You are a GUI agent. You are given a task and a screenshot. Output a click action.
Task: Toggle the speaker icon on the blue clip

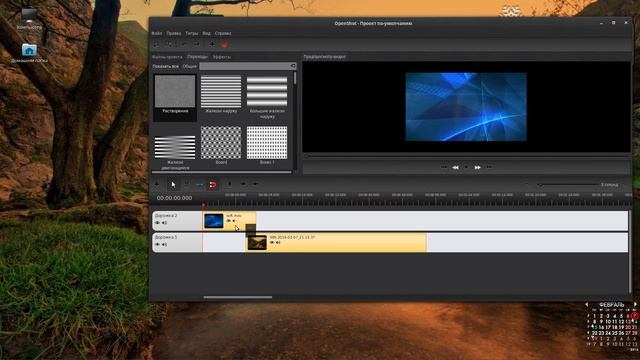(234, 221)
